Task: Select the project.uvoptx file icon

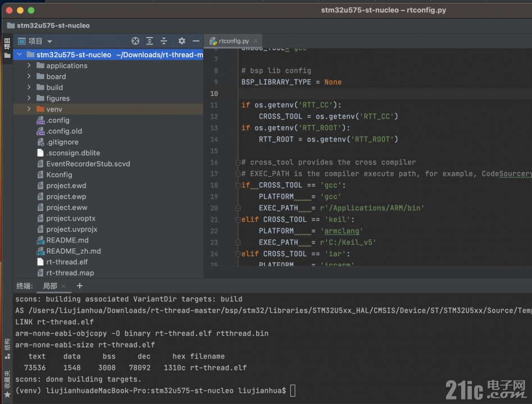Action: pyautogui.click(x=40, y=218)
